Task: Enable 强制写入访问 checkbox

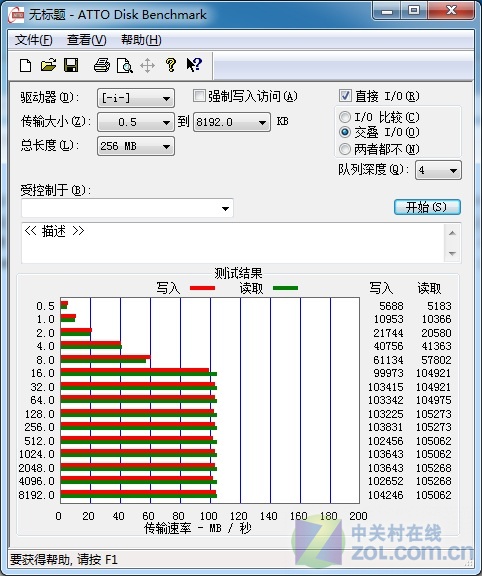Action: point(199,96)
